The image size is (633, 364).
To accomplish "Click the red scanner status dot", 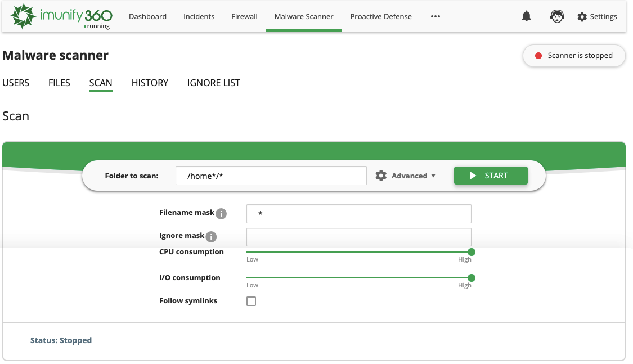I will (539, 56).
